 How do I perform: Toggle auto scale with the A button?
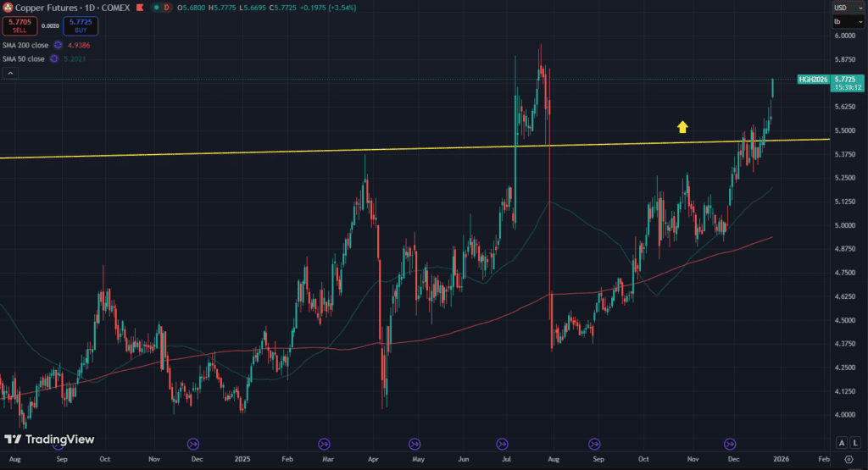click(x=840, y=443)
